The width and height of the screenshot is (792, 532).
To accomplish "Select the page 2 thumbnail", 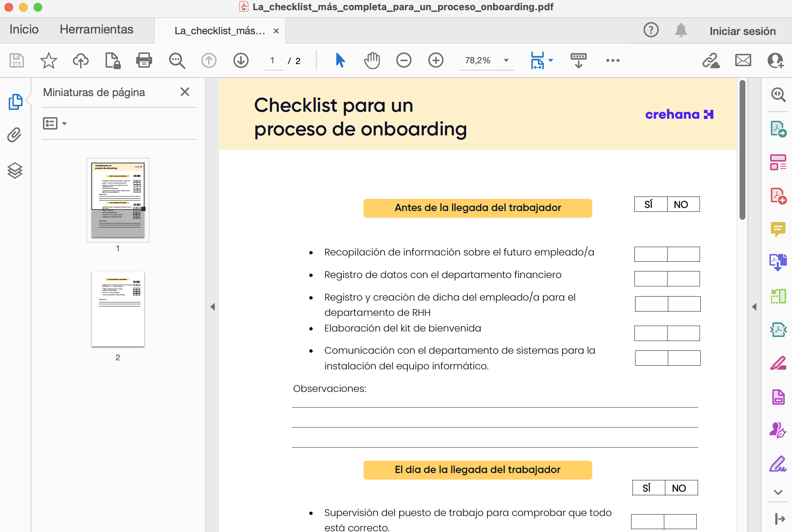I will pos(118,309).
